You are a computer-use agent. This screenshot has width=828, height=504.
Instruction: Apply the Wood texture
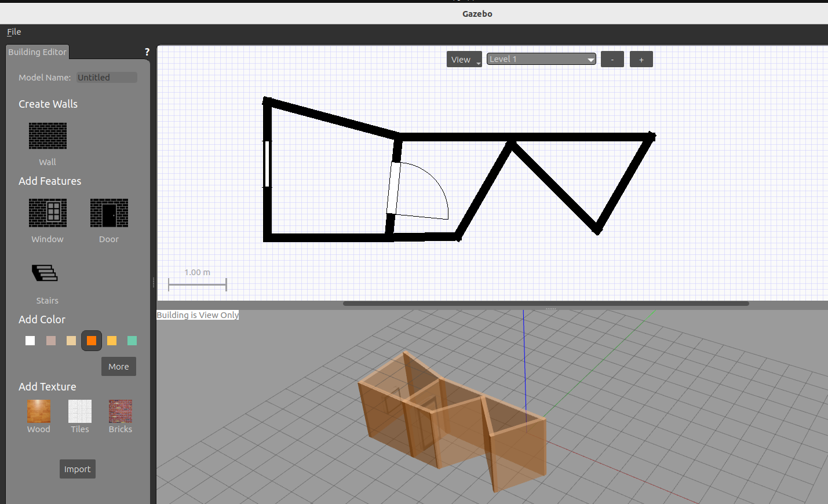pyautogui.click(x=39, y=411)
